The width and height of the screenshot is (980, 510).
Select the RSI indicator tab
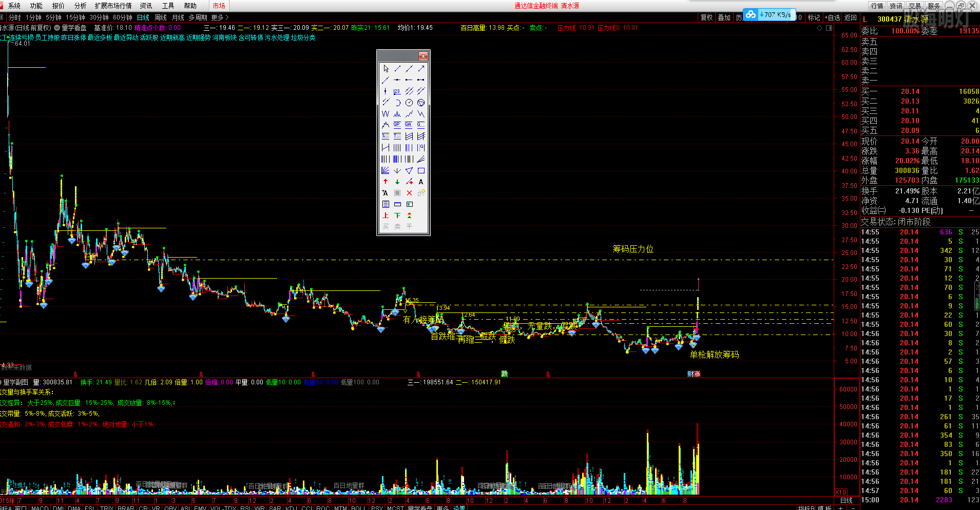(x=246, y=508)
